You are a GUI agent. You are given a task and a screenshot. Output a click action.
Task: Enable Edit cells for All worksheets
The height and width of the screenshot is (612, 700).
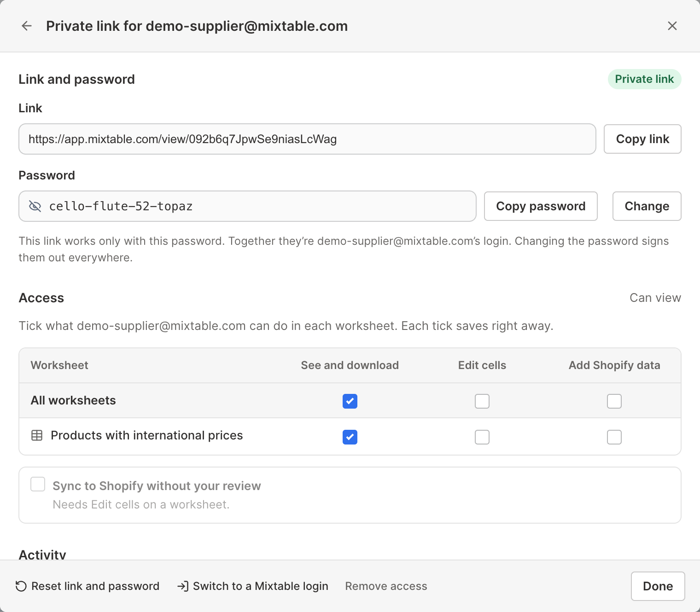(482, 401)
